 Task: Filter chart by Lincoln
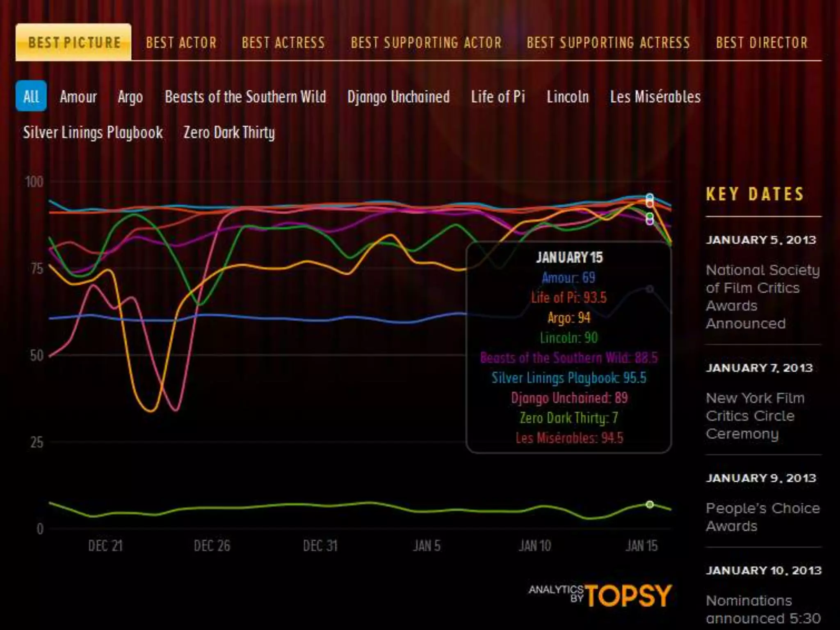[x=567, y=97]
